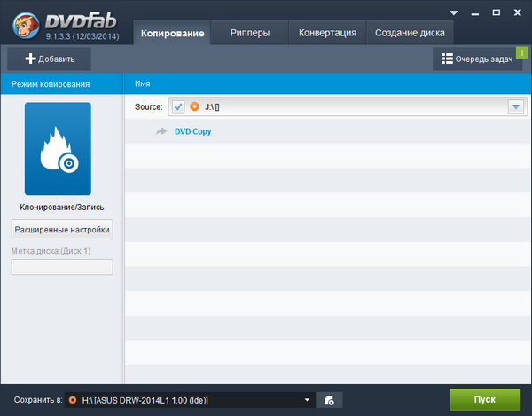The height and width of the screenshot is (416, 532).
Task: Open the Очередь задач task queue
Action: (476, 59)
